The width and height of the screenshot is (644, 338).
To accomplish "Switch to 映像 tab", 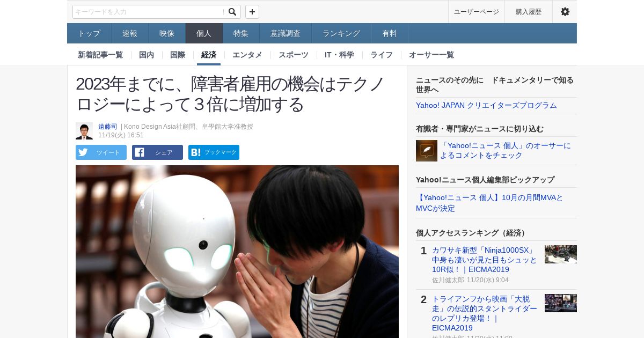I will coord(167,33).
